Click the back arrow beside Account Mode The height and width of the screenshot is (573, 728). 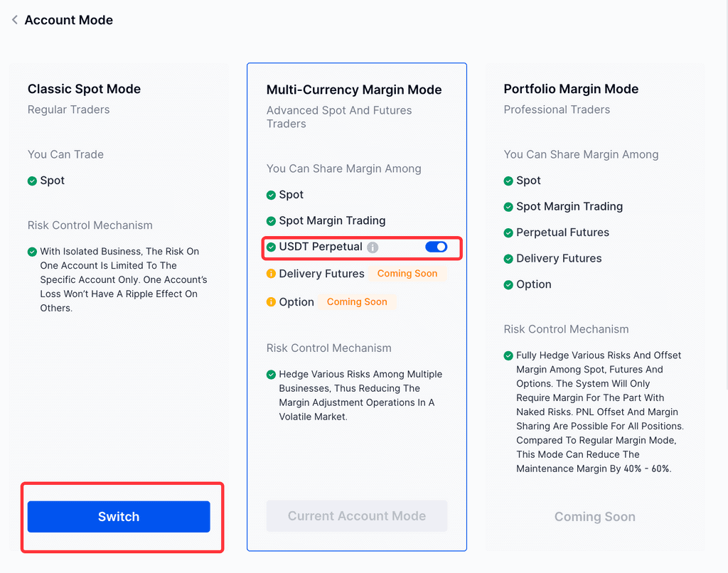(x=14, y=20)
